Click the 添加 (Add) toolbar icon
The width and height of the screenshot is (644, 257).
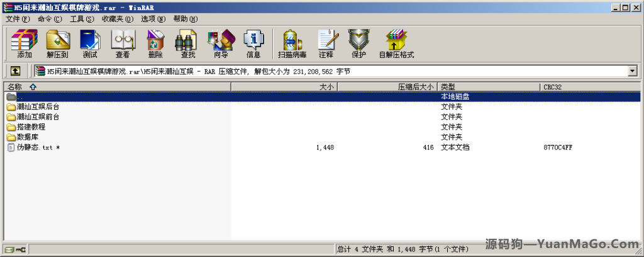[x=25, y=43]
